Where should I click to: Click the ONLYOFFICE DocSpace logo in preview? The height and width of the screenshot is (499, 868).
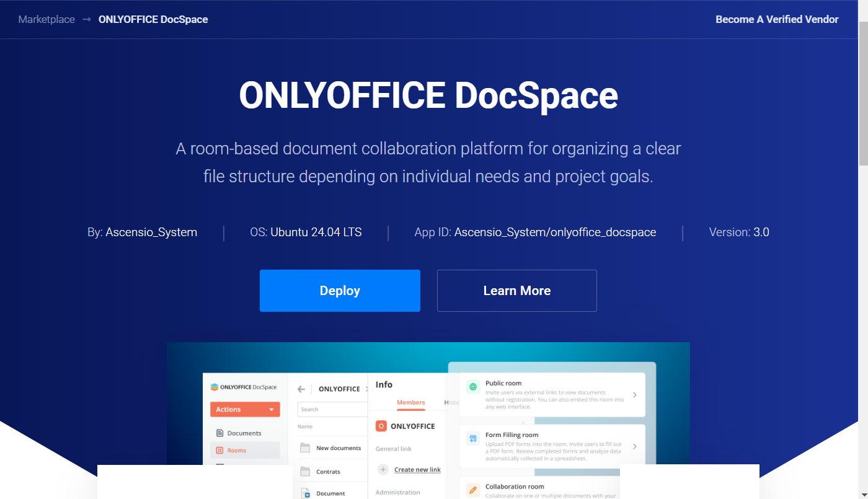coord(244,387)
